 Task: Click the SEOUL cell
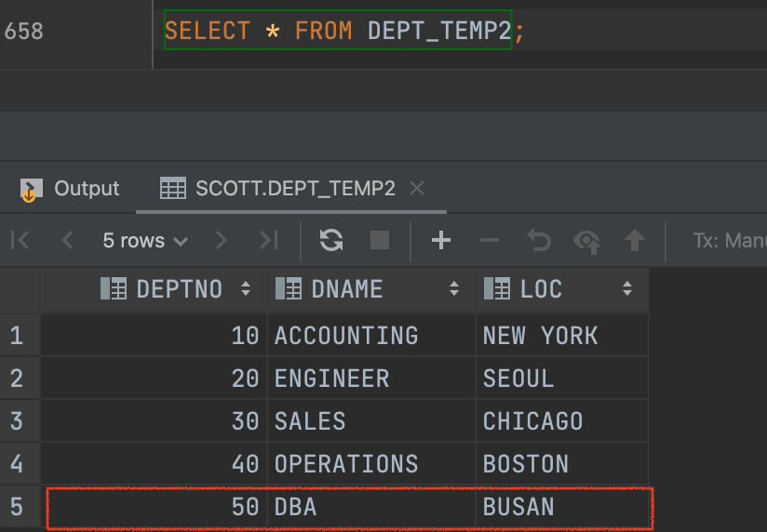[562, 378]
